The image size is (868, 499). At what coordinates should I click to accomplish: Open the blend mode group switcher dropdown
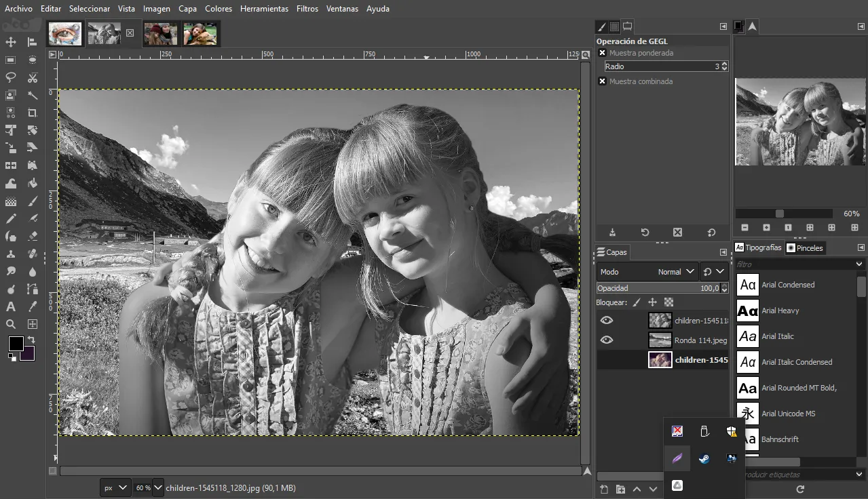click(714, 272)
